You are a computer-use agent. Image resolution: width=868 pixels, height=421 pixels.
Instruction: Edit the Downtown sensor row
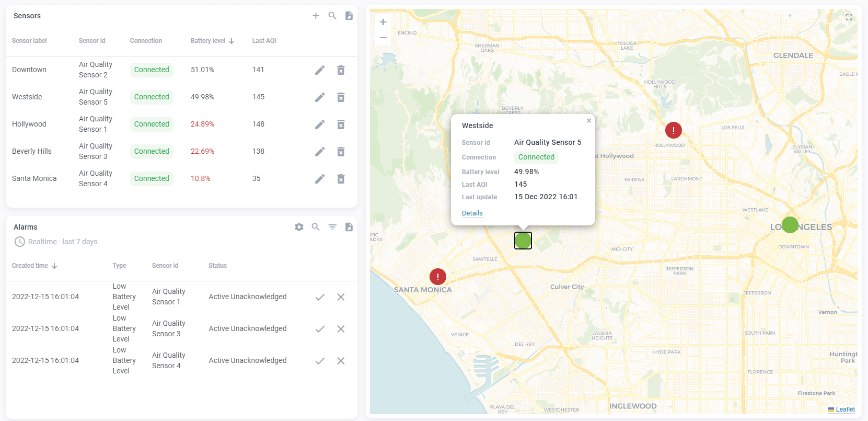[320, 70]
